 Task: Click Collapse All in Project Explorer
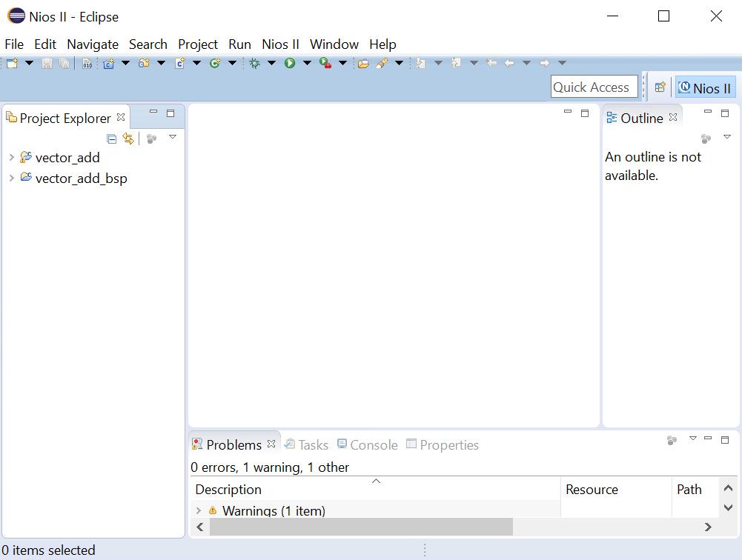112,139
